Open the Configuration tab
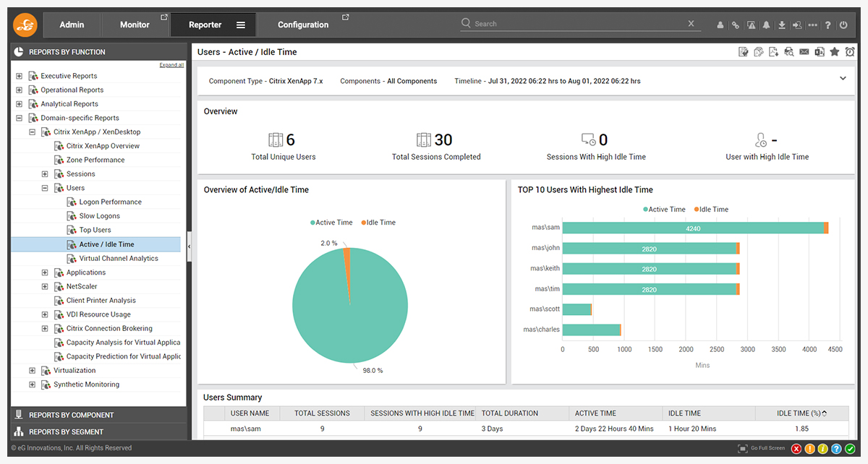Screen dimensions: 868x464 [304, 25]
